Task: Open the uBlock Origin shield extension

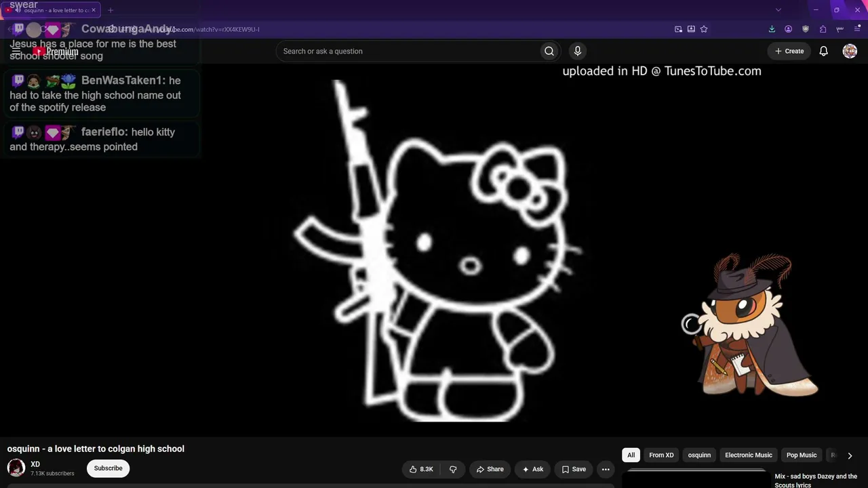Action: coord(806,29)
